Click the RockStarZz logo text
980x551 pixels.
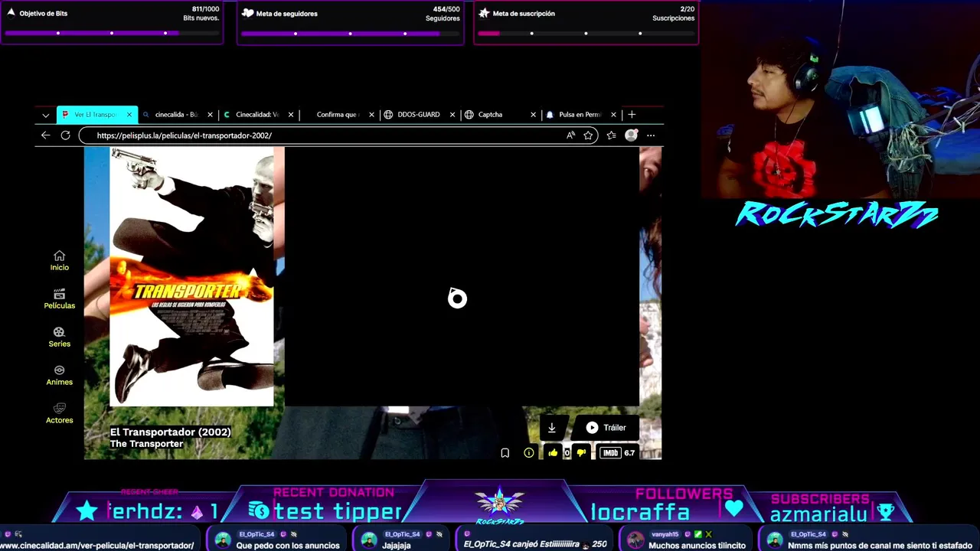point(836,215)
